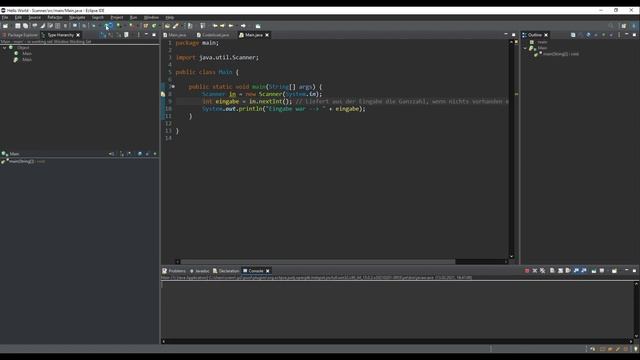The width and height of the screenshot is (640, 360).
Task: Collapse the Main class node in Outline
Action: tap(525, 48)
